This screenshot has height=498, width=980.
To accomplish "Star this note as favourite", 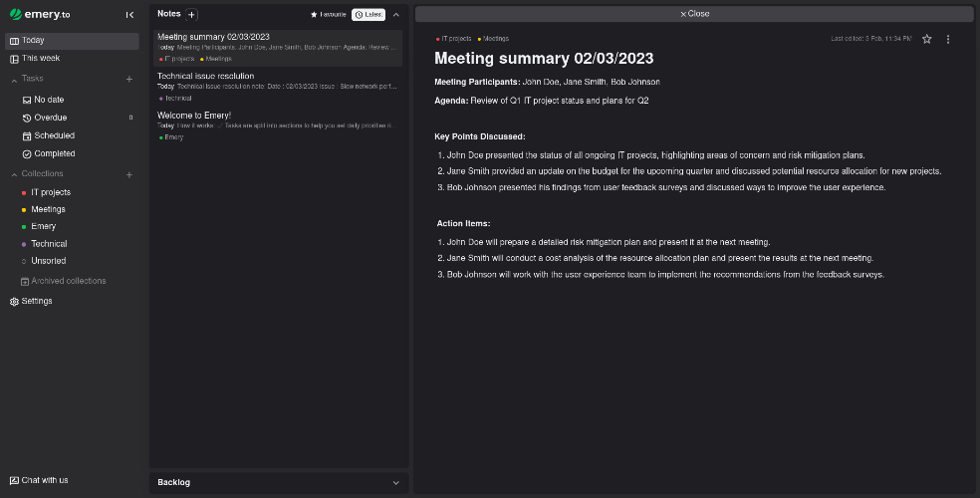I will click(927, 39).
